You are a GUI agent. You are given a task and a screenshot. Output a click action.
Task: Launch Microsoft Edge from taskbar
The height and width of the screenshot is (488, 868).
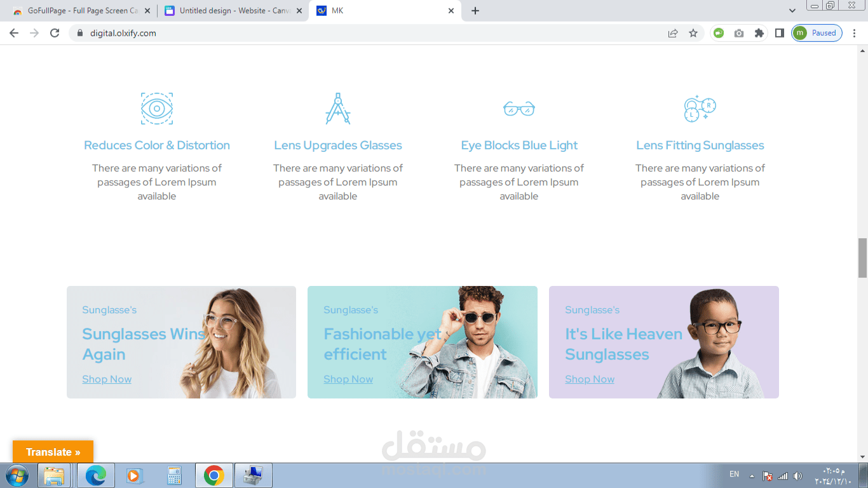(x=96, y=475)
